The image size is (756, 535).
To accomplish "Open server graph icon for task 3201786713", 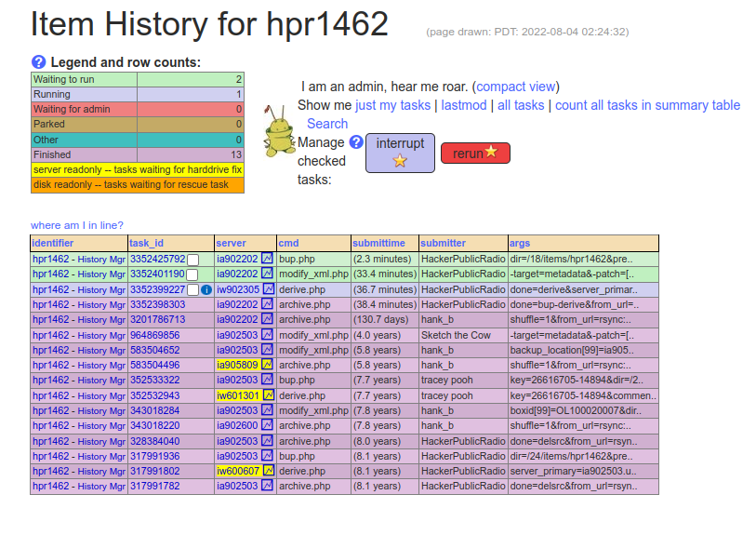I will click(x=267, y=319).
